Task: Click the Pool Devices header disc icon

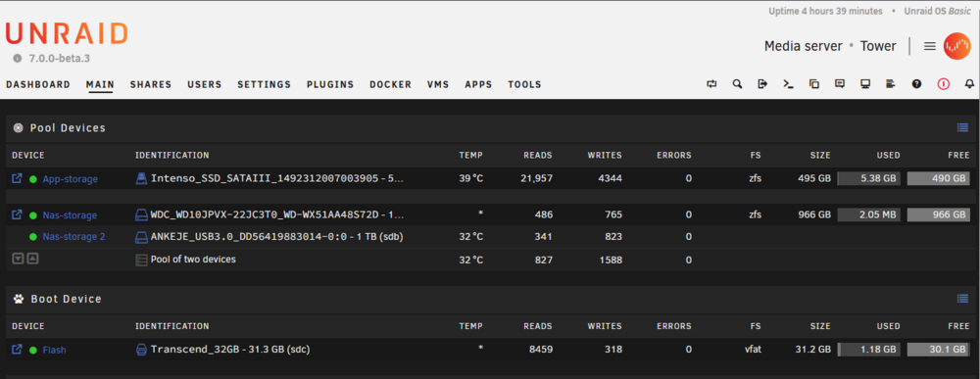Action: [18, 128]
